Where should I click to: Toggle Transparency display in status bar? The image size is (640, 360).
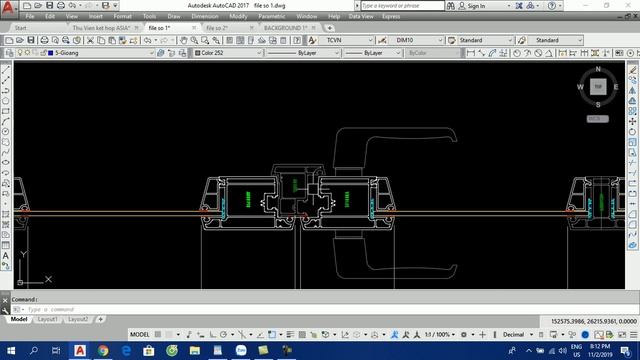click(302, 335)
